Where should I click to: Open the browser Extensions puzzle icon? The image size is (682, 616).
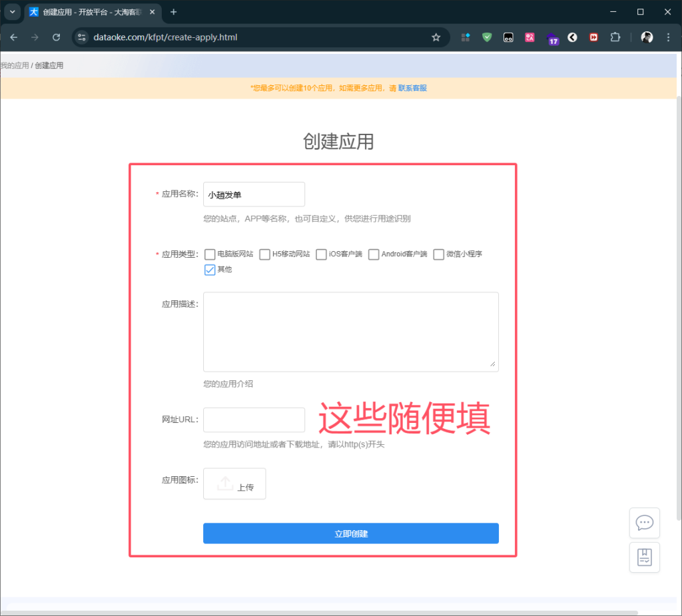(x=615, y=37)
